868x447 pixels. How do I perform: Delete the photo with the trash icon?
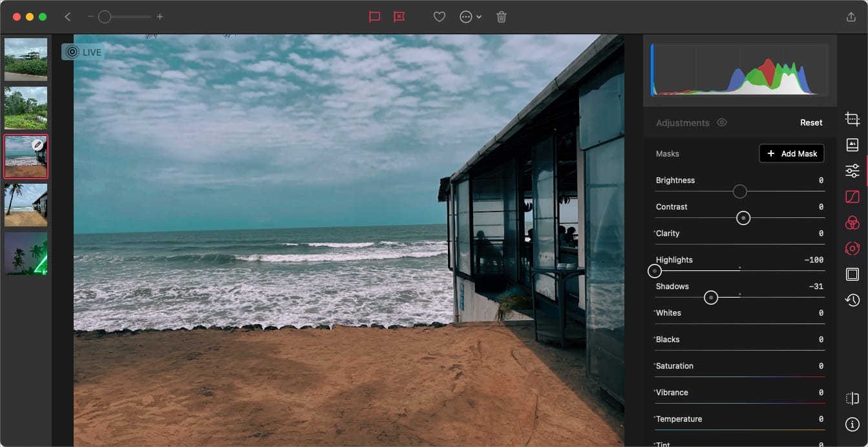pos(501,17)
